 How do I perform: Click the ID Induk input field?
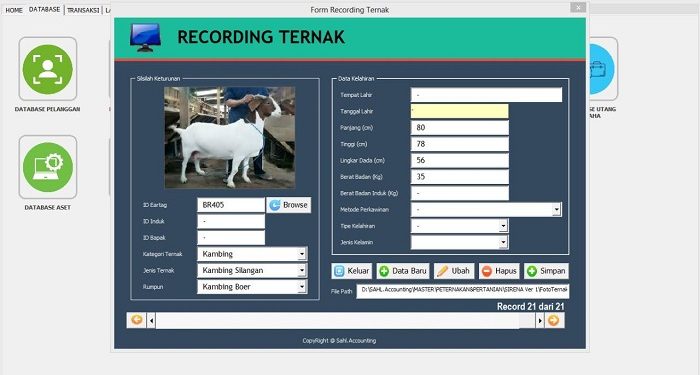tap(231, 221)
